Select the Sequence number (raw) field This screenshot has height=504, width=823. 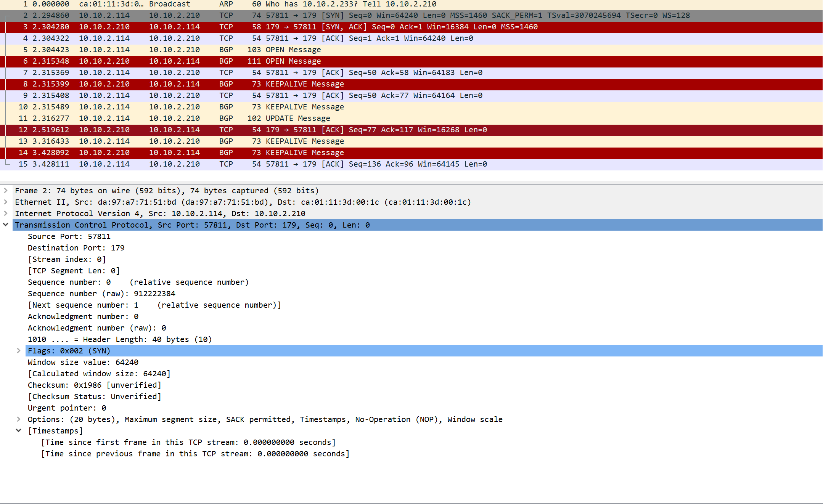101,294
